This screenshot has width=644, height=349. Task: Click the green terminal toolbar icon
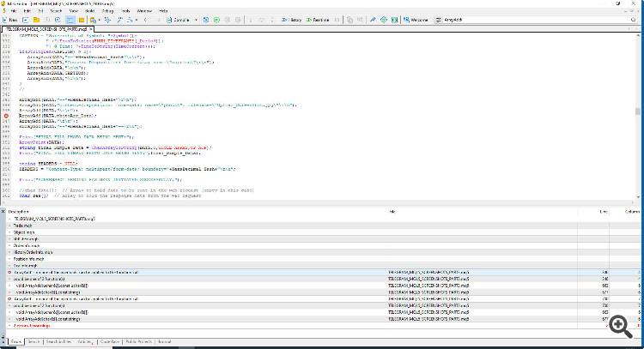[394, 20]
